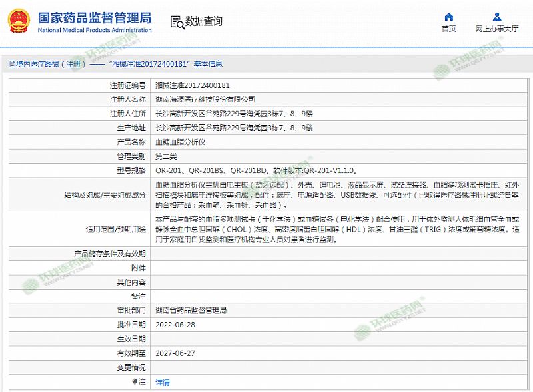
Task: Open the 详情 details link
Action: tap(162, 382)
